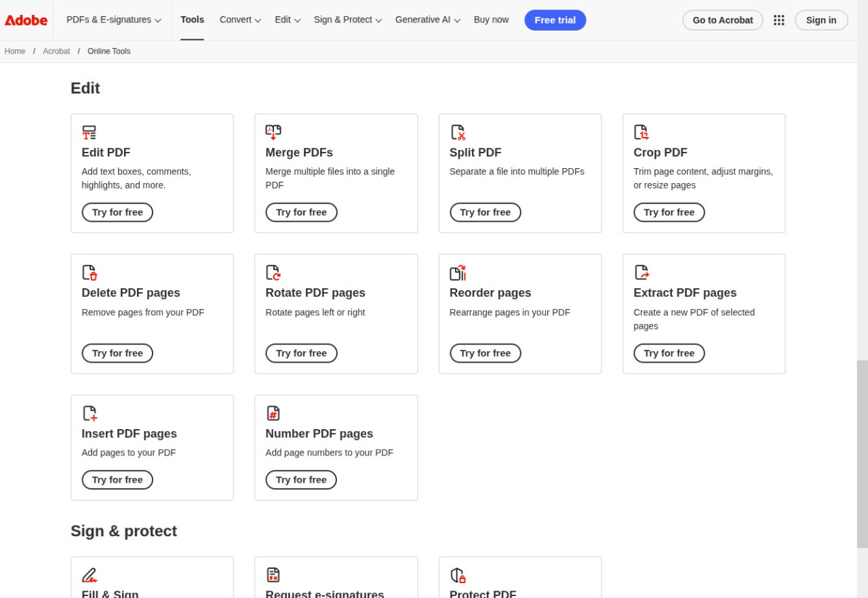Click the Merge PDFs icon
This screenshot has width=868, height=598.
pos(273,132)
